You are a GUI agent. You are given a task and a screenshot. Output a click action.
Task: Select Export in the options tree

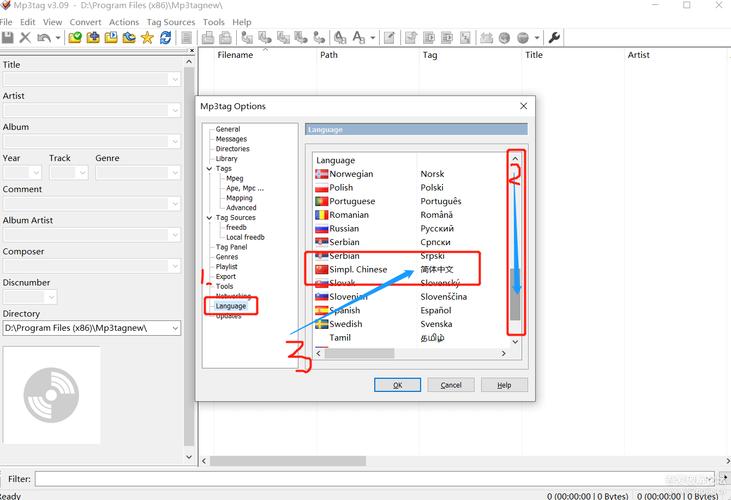pos(226,276)
